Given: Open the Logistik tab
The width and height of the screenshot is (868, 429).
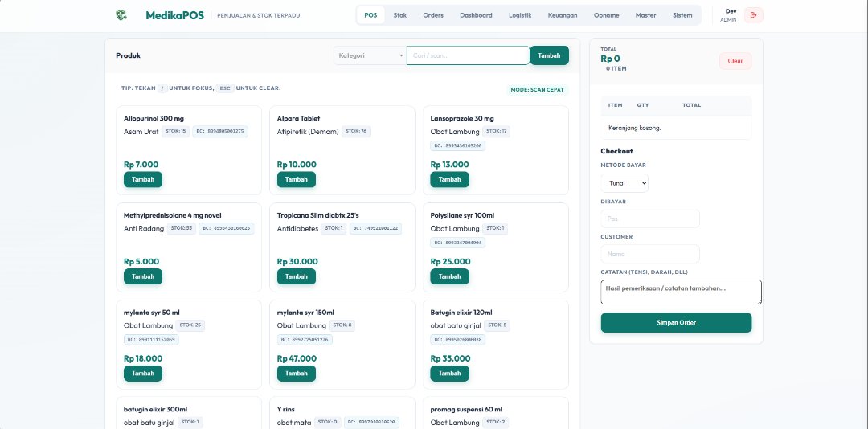Looking at the screenshot, I should point(520,15).
